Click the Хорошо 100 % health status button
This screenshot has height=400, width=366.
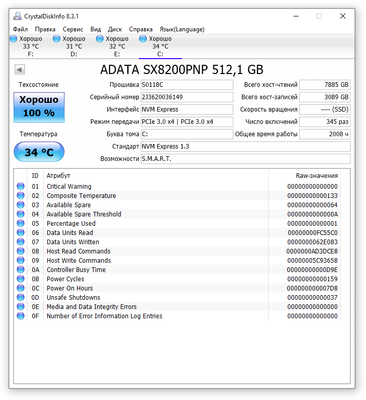(x=39, y=107)
